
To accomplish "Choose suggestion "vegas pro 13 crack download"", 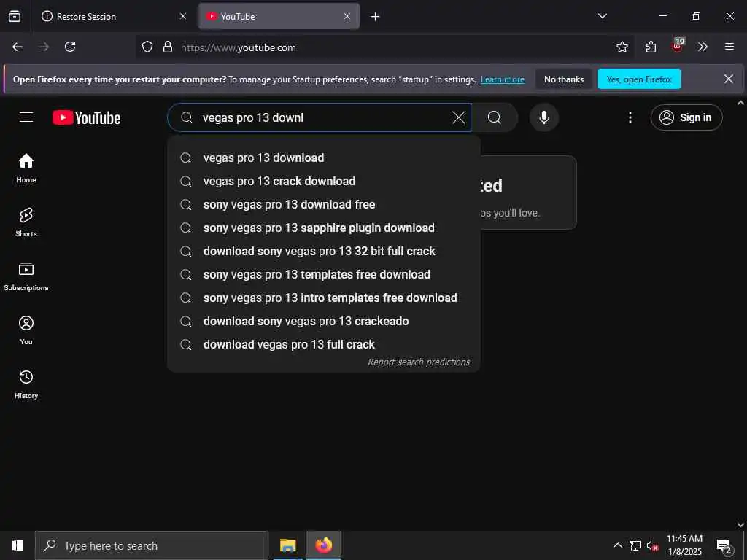I will point(323,181).
